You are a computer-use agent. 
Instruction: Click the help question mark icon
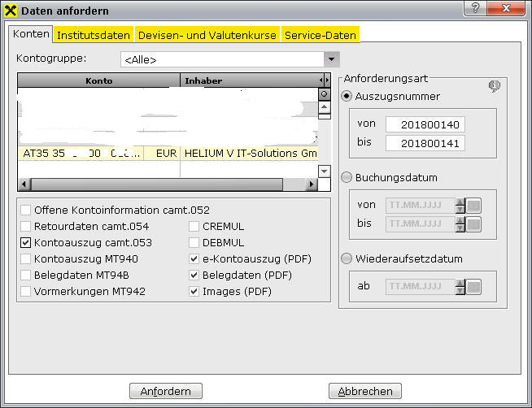tap(474, 9)
